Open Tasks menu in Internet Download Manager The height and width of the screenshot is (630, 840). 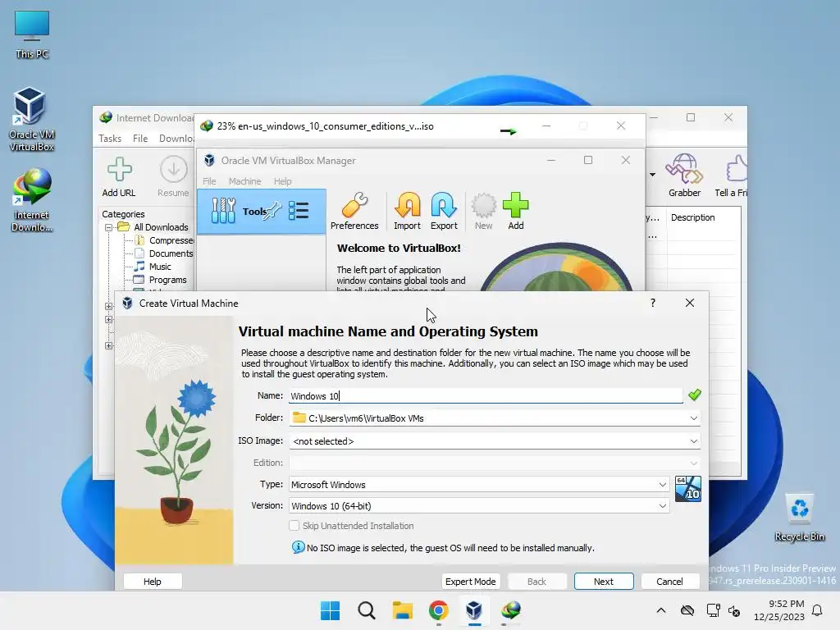coord(110,138)
